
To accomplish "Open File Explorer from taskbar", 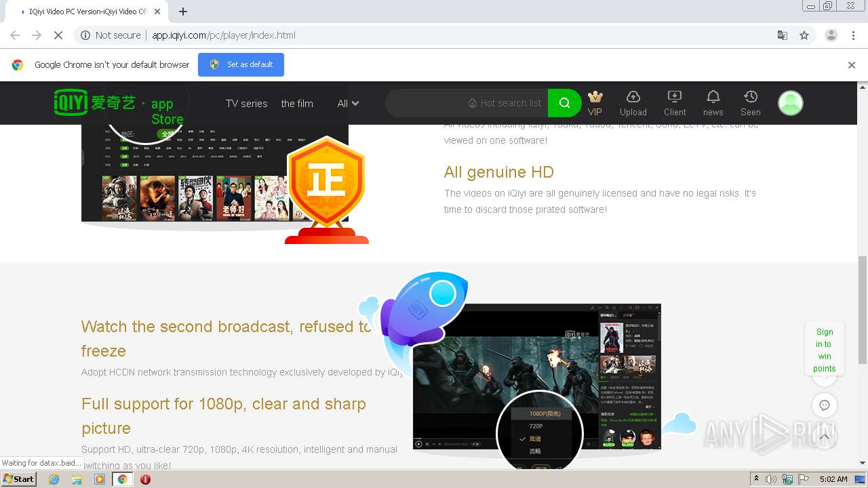I will [x=77, y=479].
